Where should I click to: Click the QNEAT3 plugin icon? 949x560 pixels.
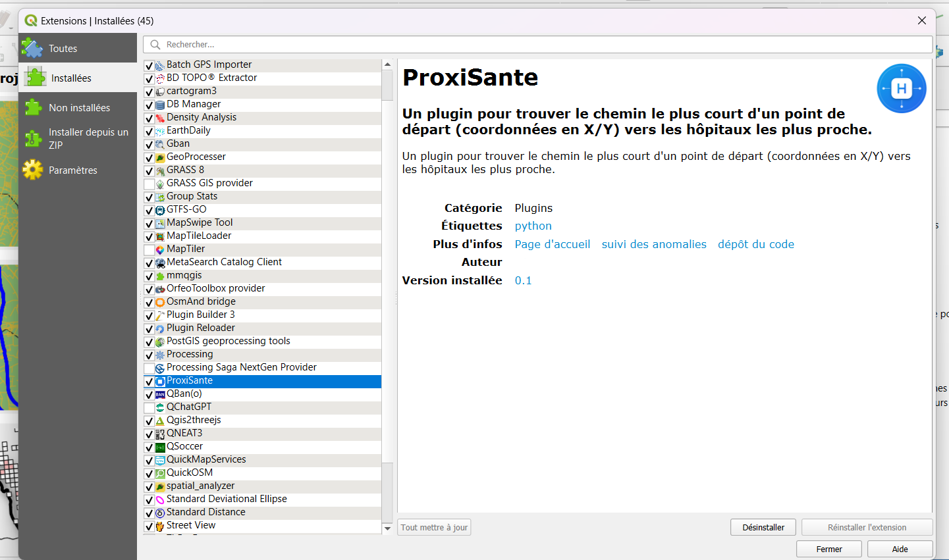click(x=159, y=434)
